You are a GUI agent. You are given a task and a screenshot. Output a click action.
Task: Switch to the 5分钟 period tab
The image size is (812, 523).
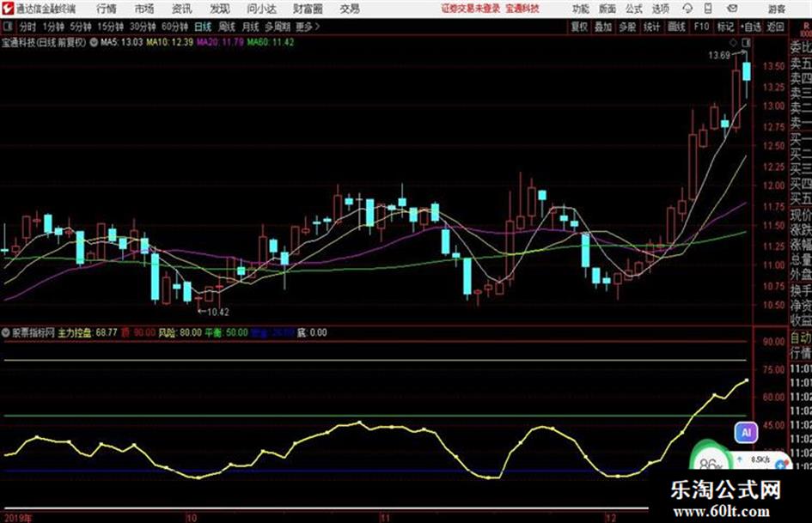(81, 27)
